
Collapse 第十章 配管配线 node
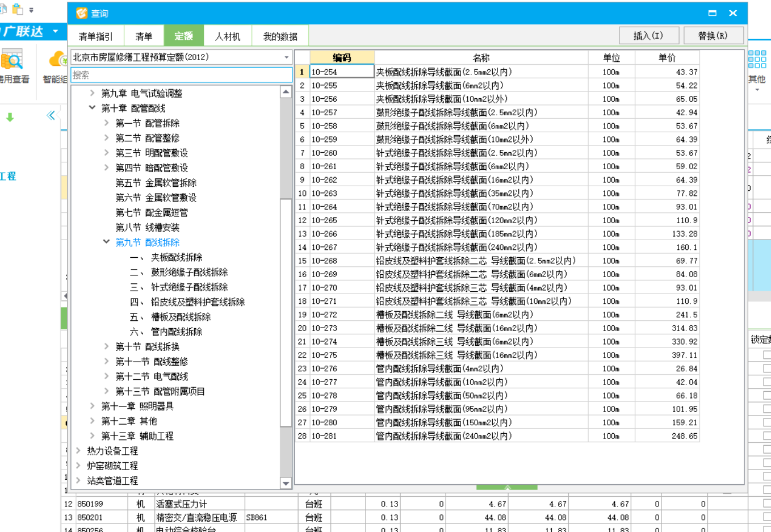point(92,108)
